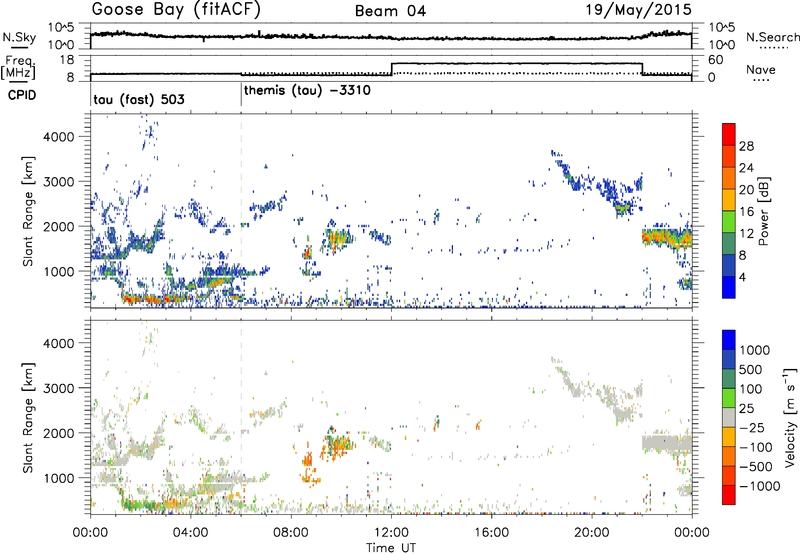Viewport: 800px width, 554px height.
Task: Click the 'Slant Range [km]' label of velocity panel
Action: pos(28,417)
